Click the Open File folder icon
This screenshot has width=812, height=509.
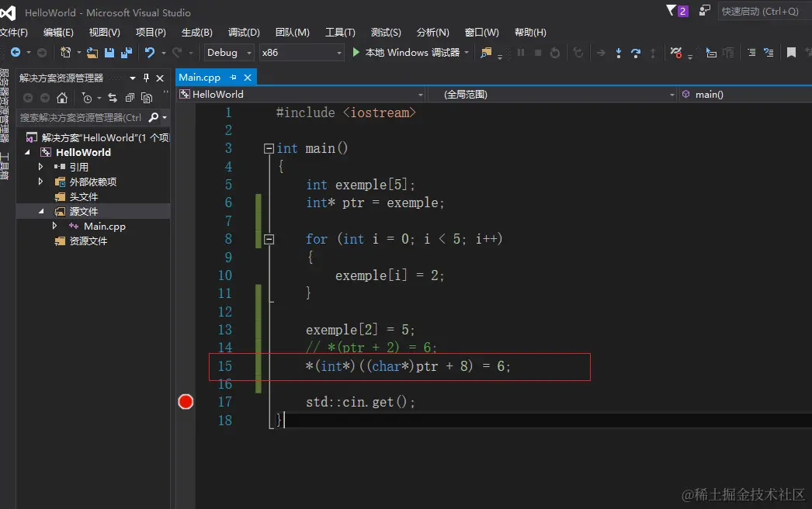(92, 52)
